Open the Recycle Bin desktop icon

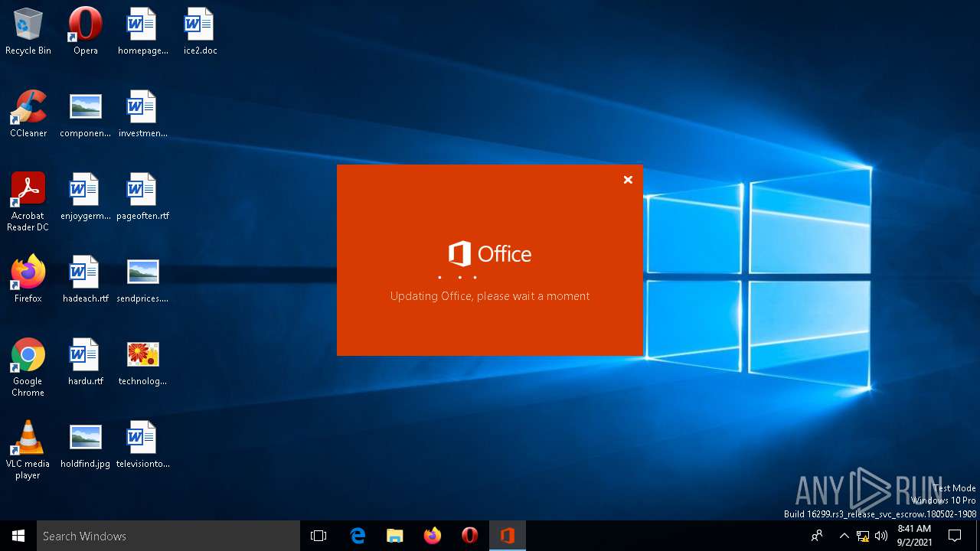pyautogui.click(x=28, y=31)
